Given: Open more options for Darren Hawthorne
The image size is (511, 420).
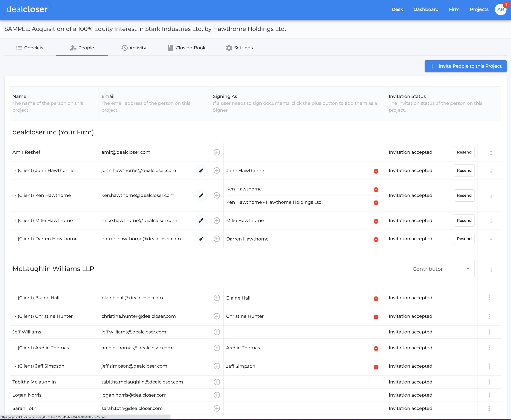Looking at the screenshot, I should [491, 239].
